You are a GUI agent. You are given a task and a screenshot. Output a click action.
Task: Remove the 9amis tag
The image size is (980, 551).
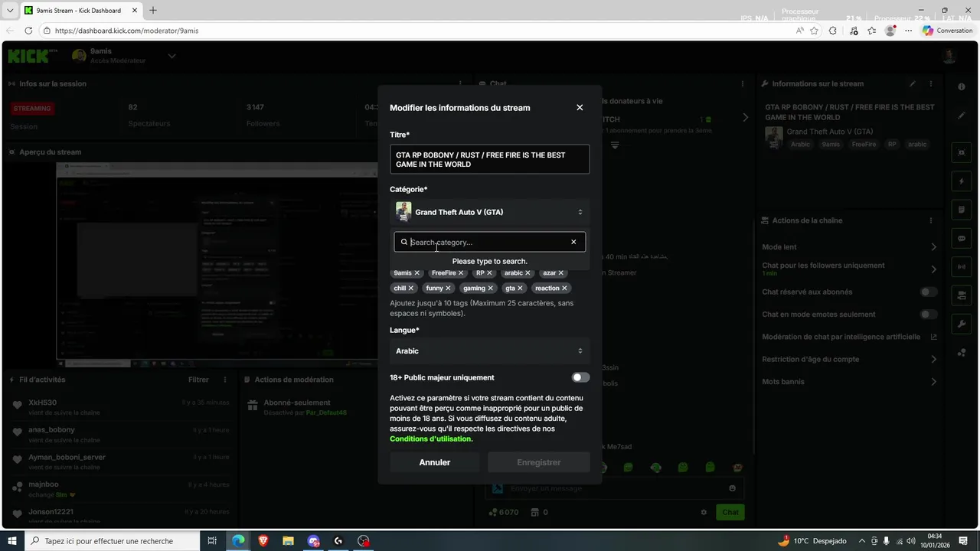click(x=416, y=272)
